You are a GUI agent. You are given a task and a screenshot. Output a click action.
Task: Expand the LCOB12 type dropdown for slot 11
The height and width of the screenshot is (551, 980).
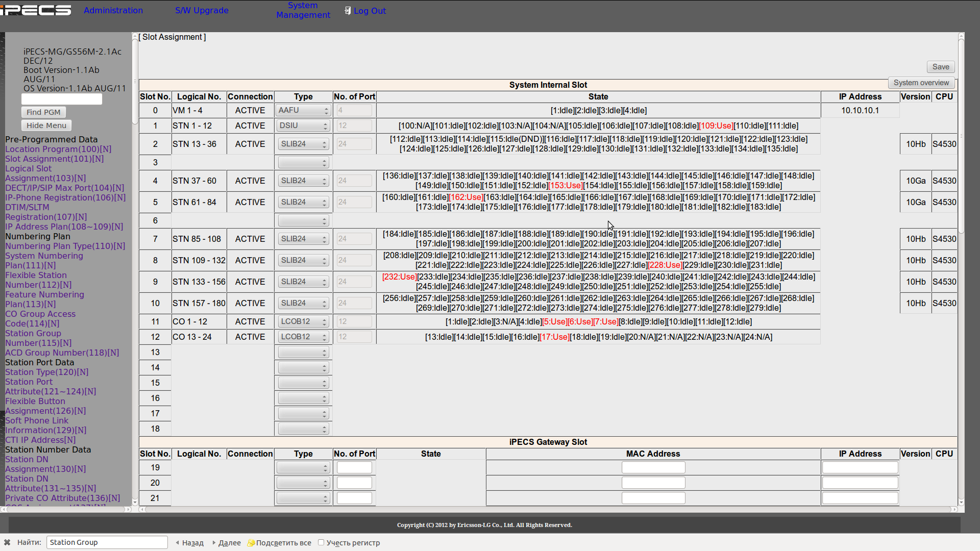pyautogui.click(x=303, y=321)
